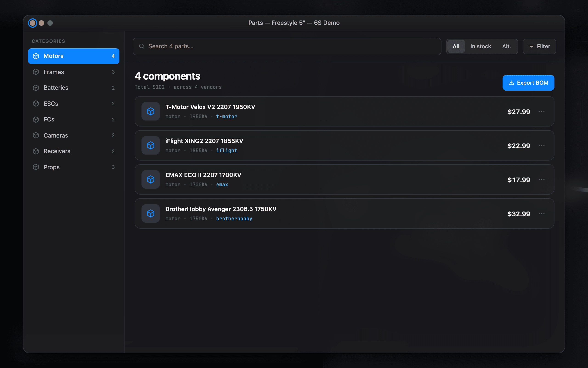Open more options for T-Motor Velox
588x368 pixels.
click(x=542, y=112)
